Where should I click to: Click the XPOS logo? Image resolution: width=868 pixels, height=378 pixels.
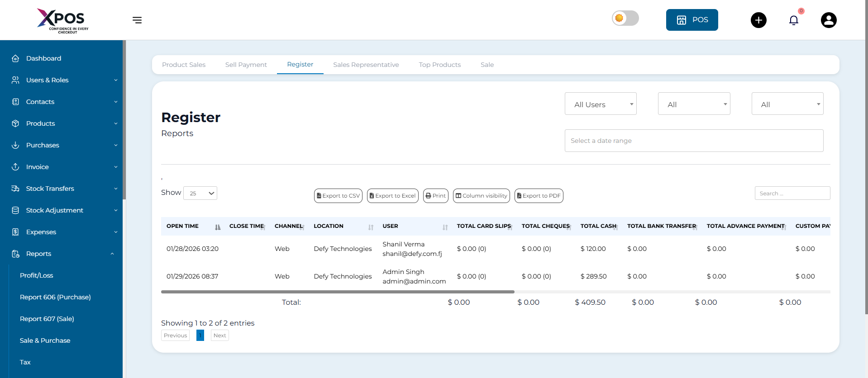(x=62, y=20)
